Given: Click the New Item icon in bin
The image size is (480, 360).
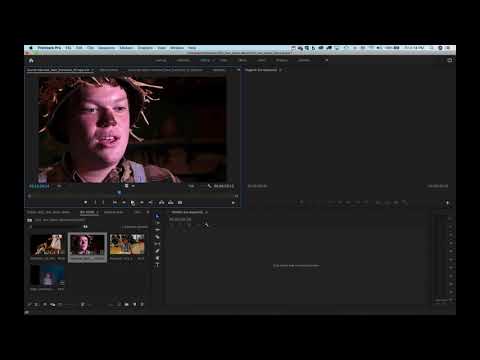Looking at the screenshot, I should click(x=135, y=304).
